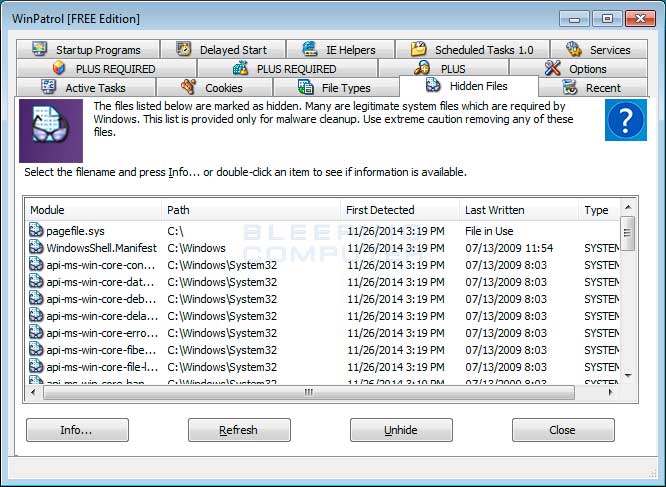Click the Active Tasks icon
666x487 pixels.
(x=48, y=87)
